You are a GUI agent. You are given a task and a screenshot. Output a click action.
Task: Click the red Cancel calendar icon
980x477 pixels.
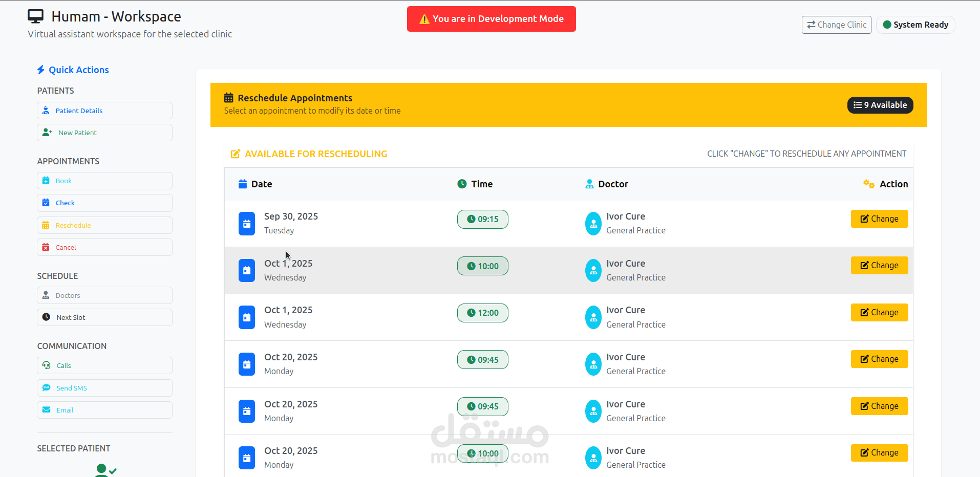[46, 247]
